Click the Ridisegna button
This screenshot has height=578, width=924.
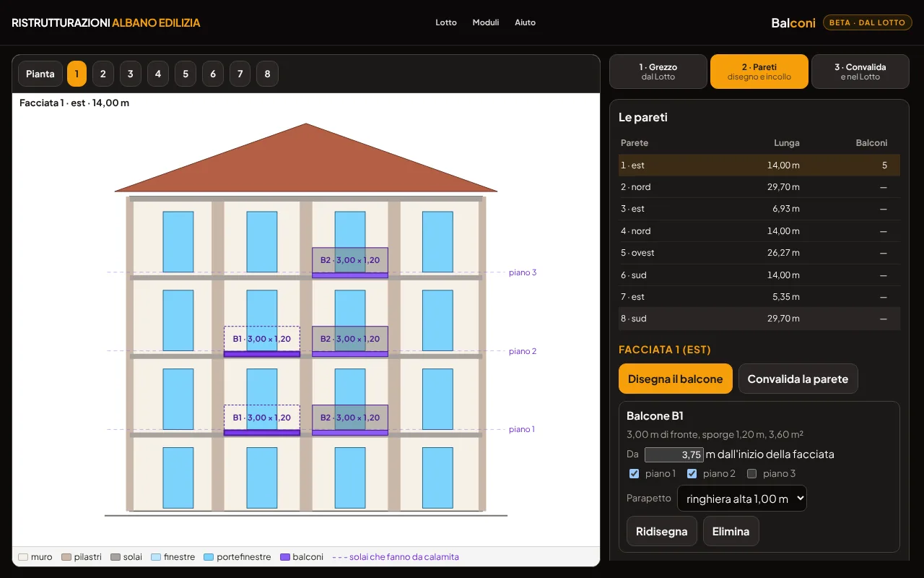click(x=661, y=531)
